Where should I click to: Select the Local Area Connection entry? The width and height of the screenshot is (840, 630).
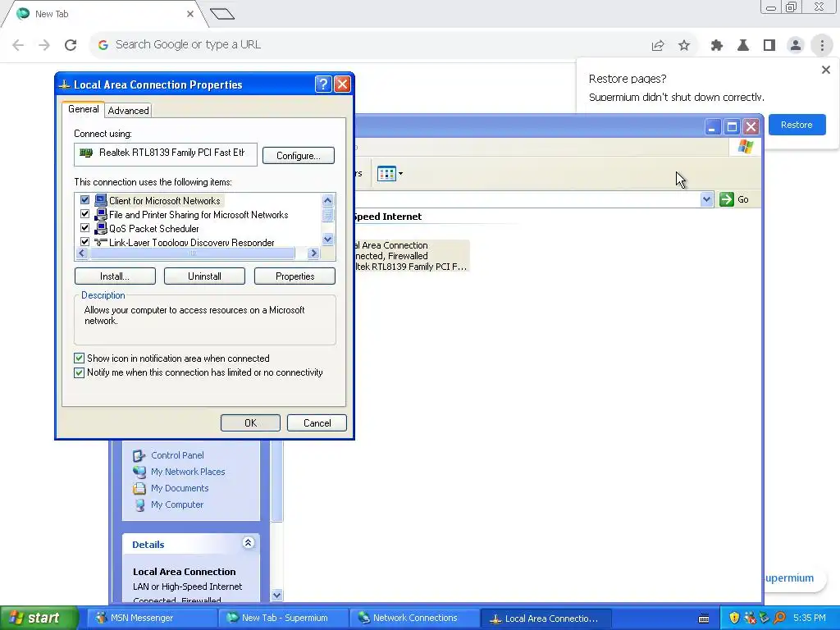[410, 256]
